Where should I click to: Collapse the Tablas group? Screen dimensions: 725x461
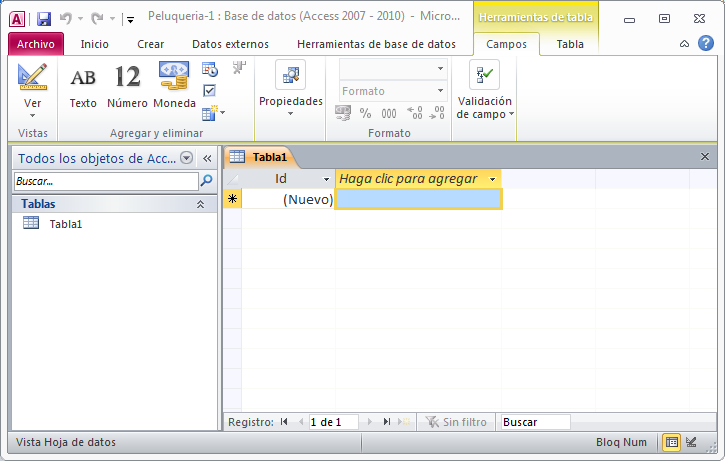[201, 204]
